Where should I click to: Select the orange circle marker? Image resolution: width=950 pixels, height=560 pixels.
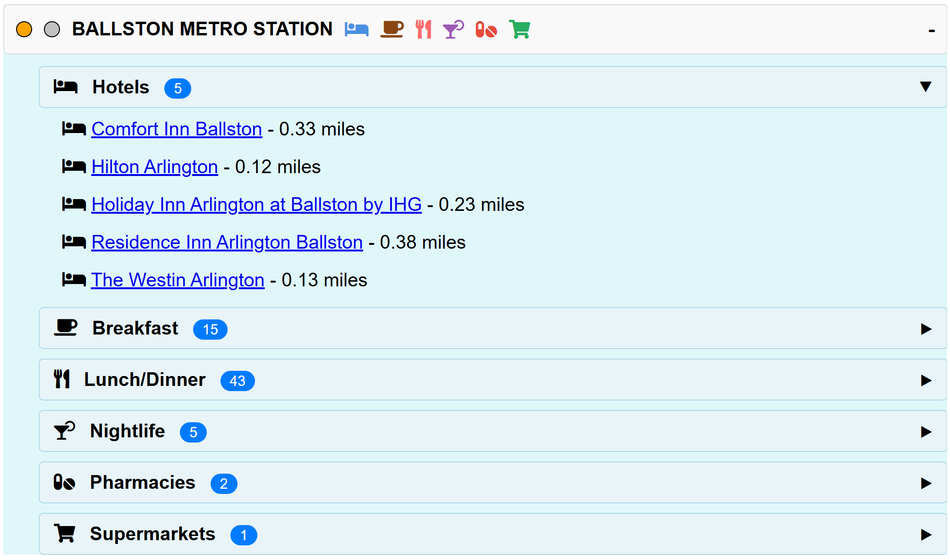(x=25, y=29)
